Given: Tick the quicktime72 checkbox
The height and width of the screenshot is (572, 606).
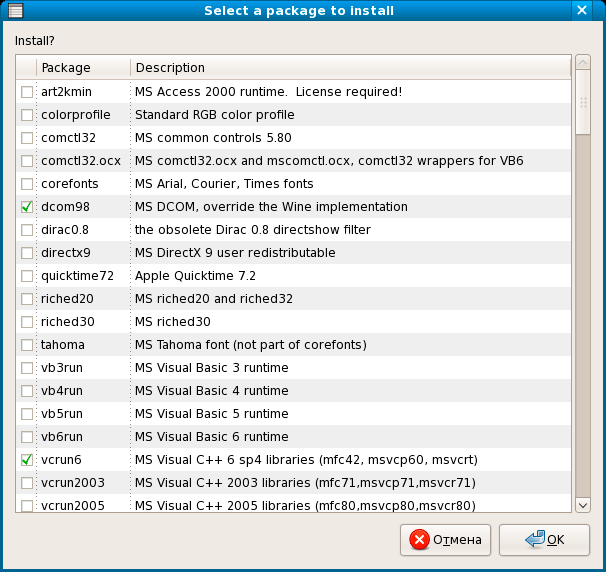Looking at the screenshot, I should pyautogui.click(x=27, y=276).
